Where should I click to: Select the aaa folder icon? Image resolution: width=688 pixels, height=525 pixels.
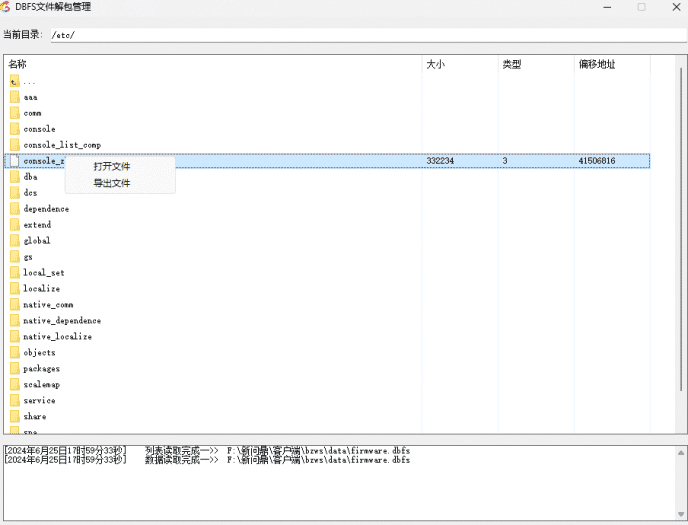click(x=14, y=97)
